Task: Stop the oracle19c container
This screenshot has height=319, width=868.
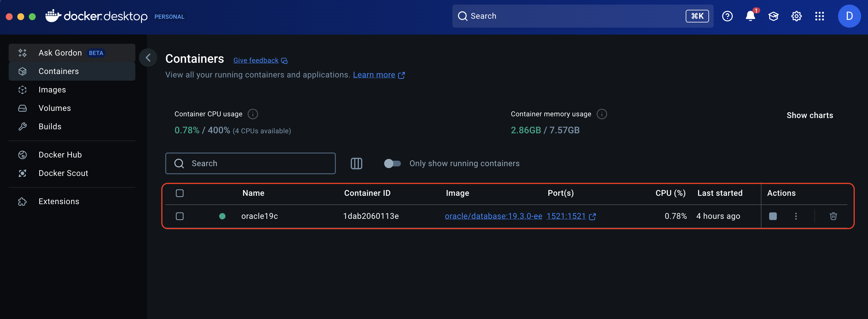Action: pos(773,216)
